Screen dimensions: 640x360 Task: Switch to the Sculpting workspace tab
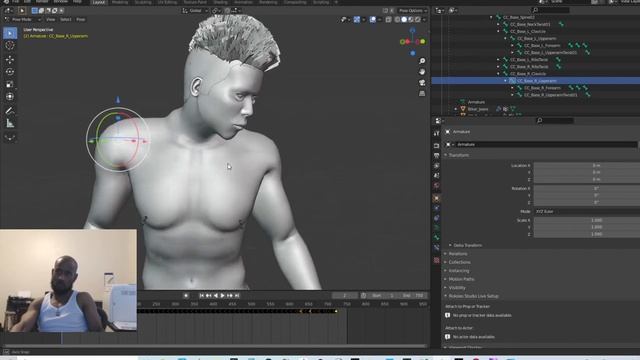point(143,2)
